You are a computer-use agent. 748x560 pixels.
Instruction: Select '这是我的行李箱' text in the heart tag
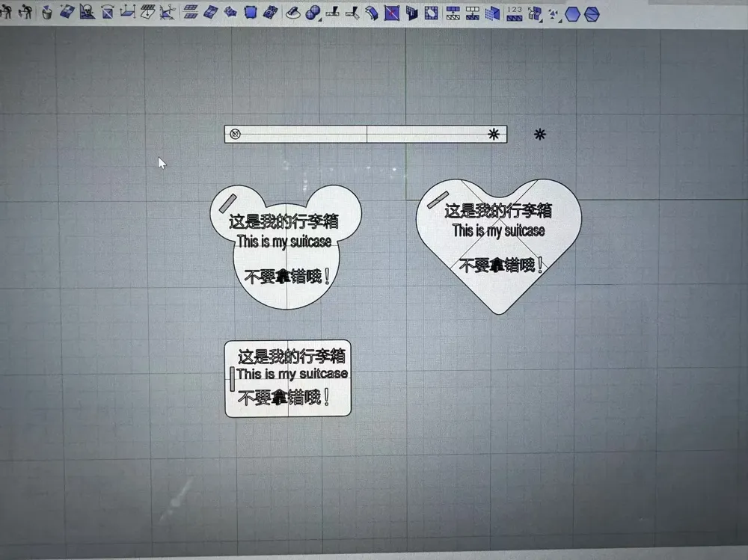click(x=498, y=210)
